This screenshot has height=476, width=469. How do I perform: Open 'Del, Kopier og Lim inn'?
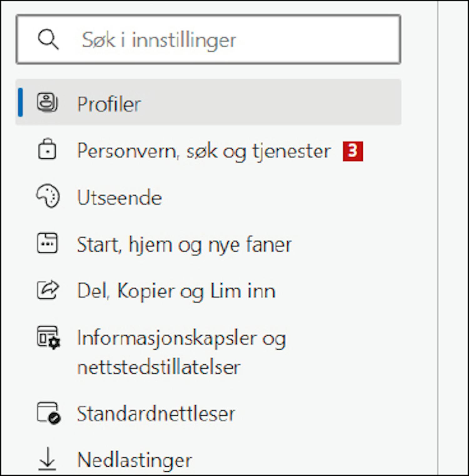coord(176,291)
